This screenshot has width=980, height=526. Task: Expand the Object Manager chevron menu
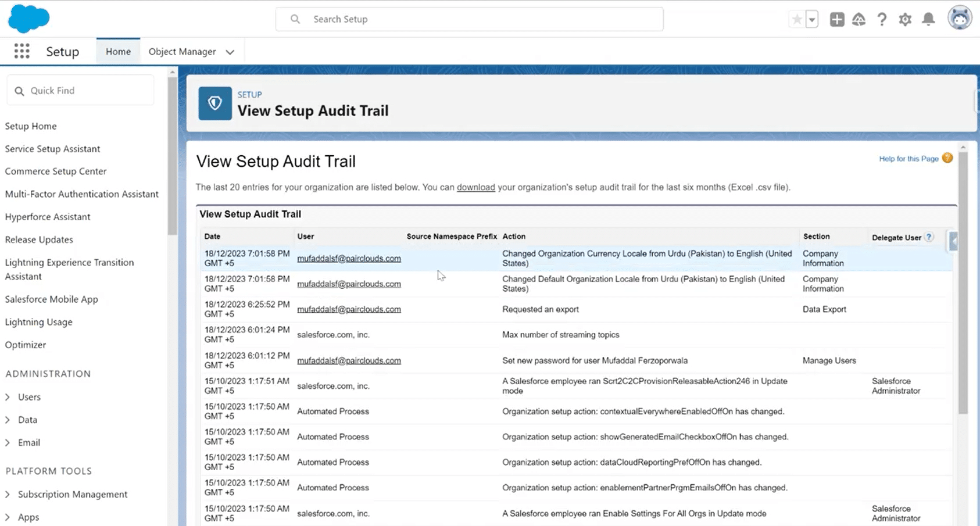tap(230, 52)
